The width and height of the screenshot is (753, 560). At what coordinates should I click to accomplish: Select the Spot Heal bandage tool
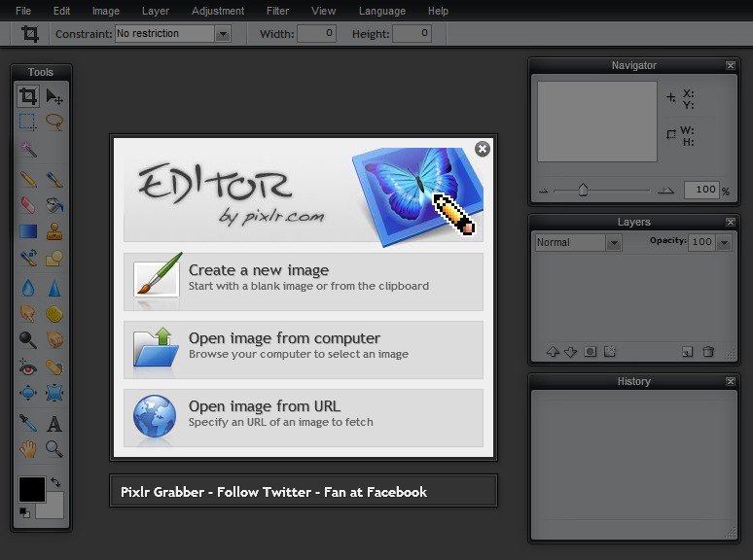click(54, 367)
